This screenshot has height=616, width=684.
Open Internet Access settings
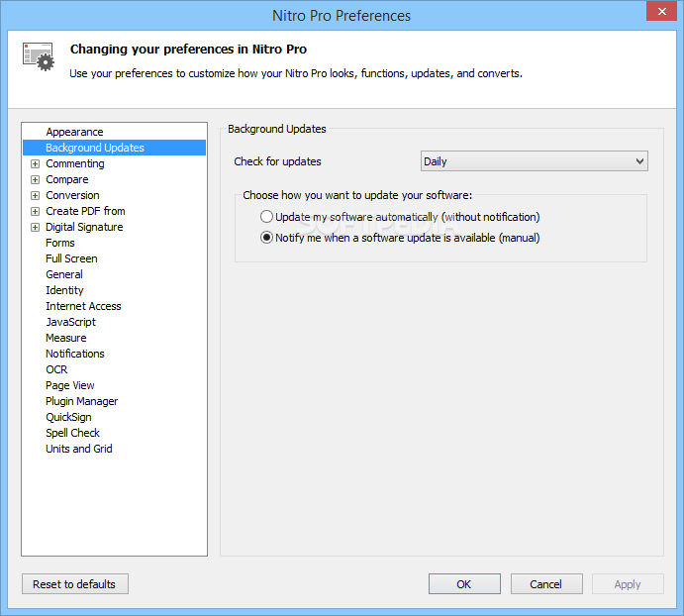coord(83,306)
